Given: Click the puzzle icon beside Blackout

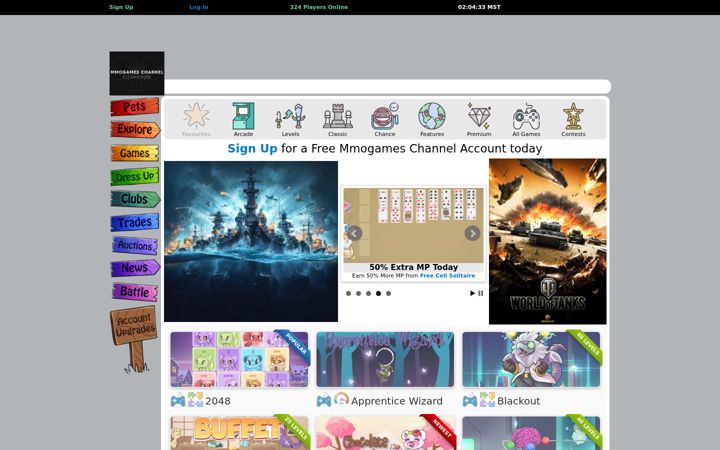Looking at the screenshot, I should [x=487, y=399].
